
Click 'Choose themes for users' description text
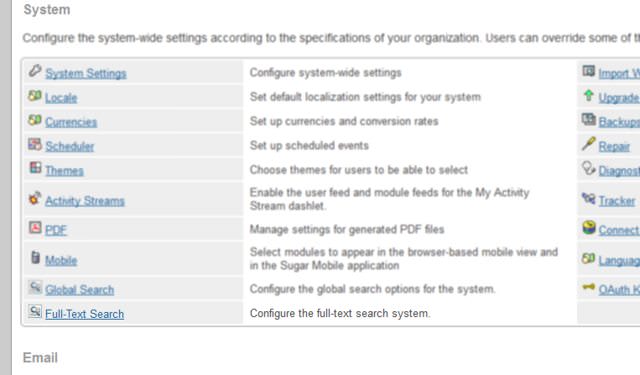pyautogui.click(x=359, y=170)
